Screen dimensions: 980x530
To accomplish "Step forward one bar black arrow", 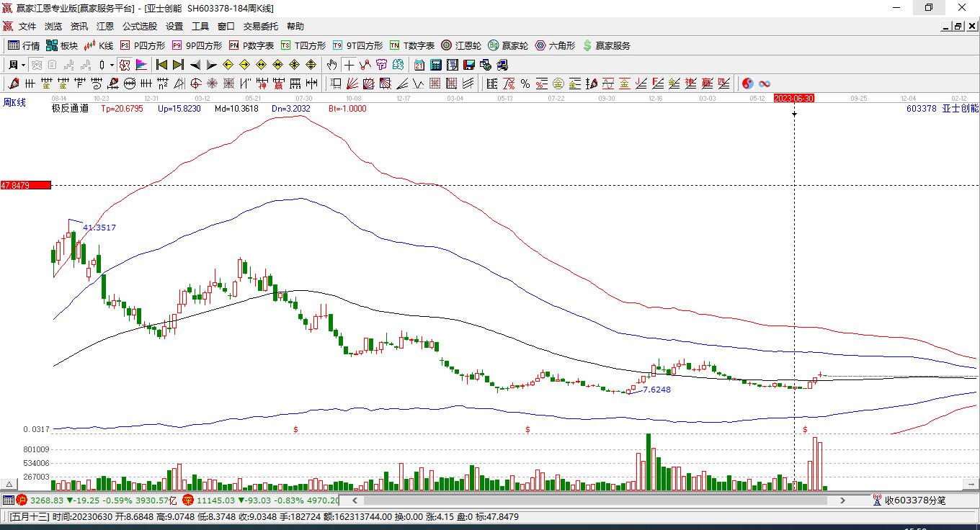I will [211, 65].
